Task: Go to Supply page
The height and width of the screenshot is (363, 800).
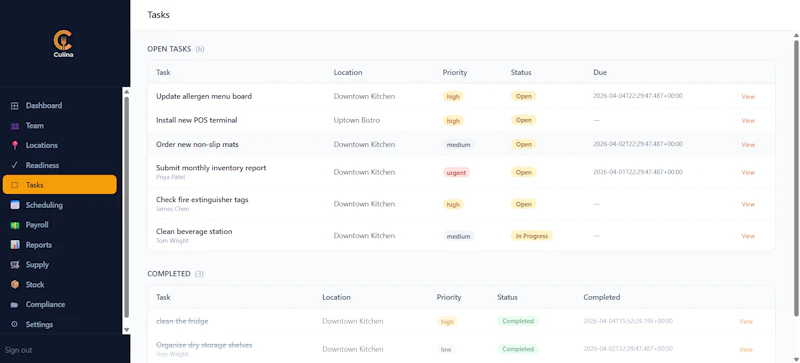Action: click(x=60, y=265)
